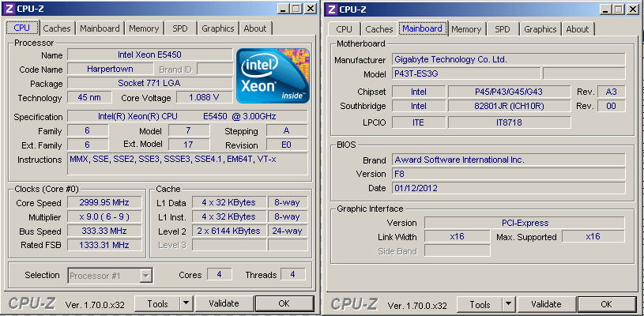The height and width of the screenshot is (316, 644).
Task: Open About tab in right window
Action: coord(578,29)
